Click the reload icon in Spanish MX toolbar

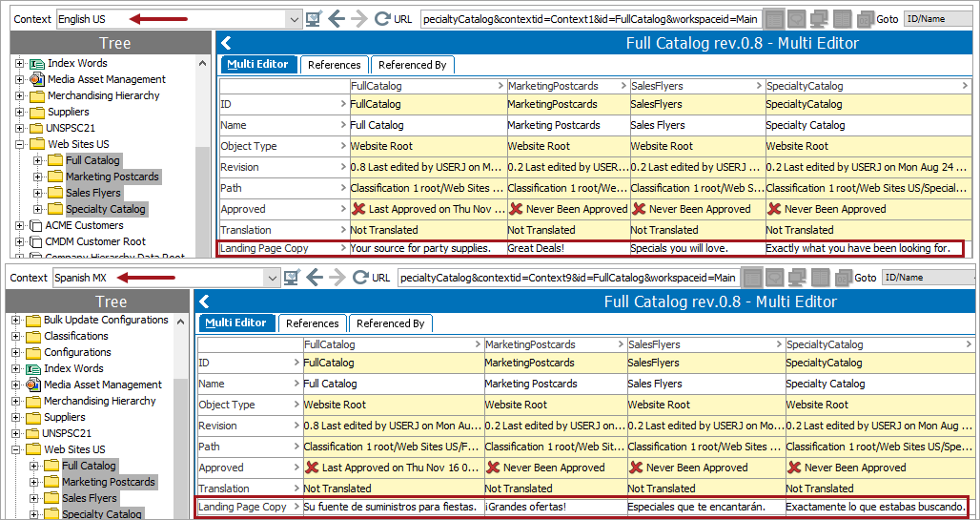[360, 278]
